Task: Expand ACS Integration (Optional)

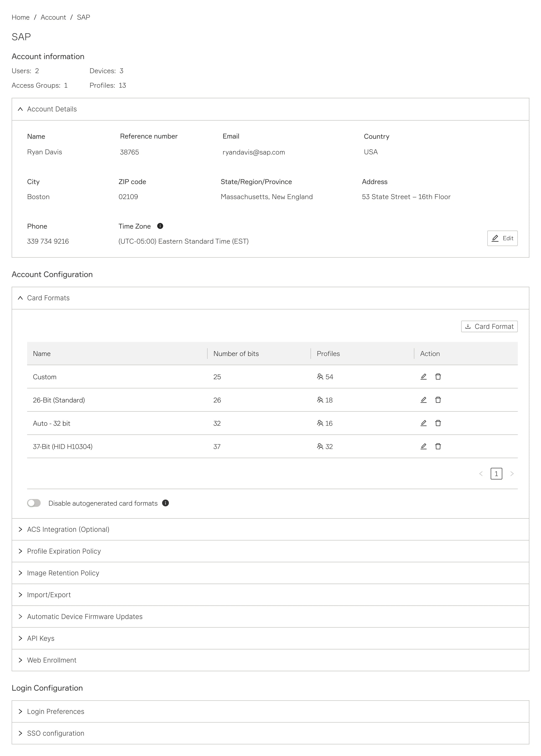Action: click(x=270, y=529)
